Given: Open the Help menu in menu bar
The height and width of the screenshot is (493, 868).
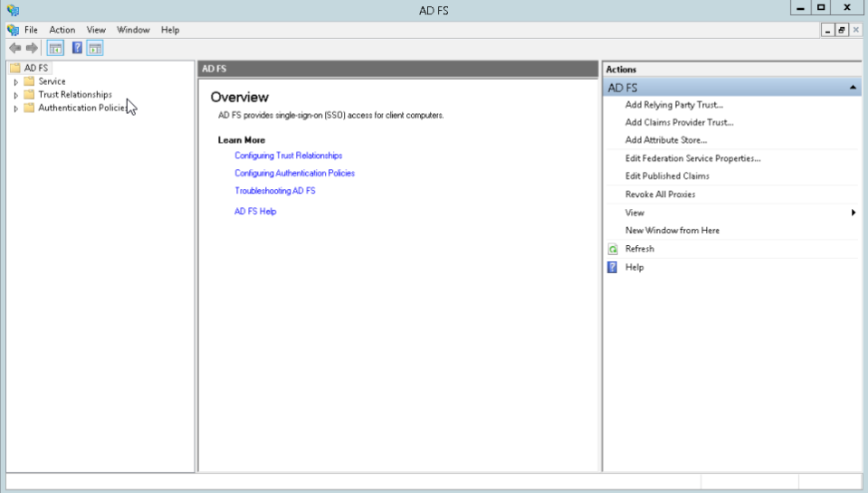Looking at the screenshot, I should pyautogui.click(x=170, y=30).
